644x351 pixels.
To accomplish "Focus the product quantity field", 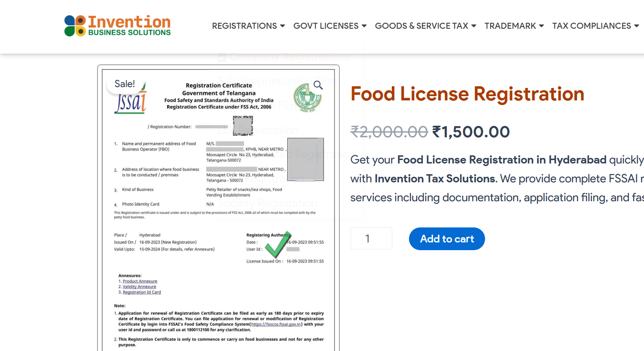I will point(371,238).
